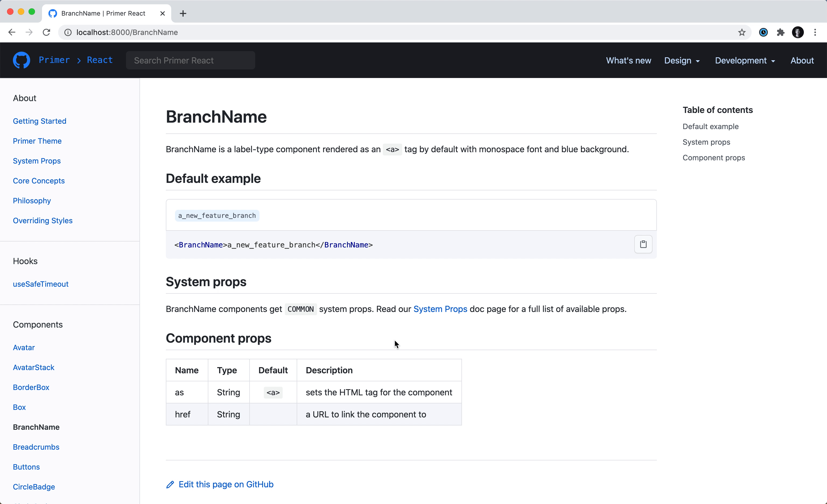Click the Description column header
827x504 pixels.
tap(379, 370)
